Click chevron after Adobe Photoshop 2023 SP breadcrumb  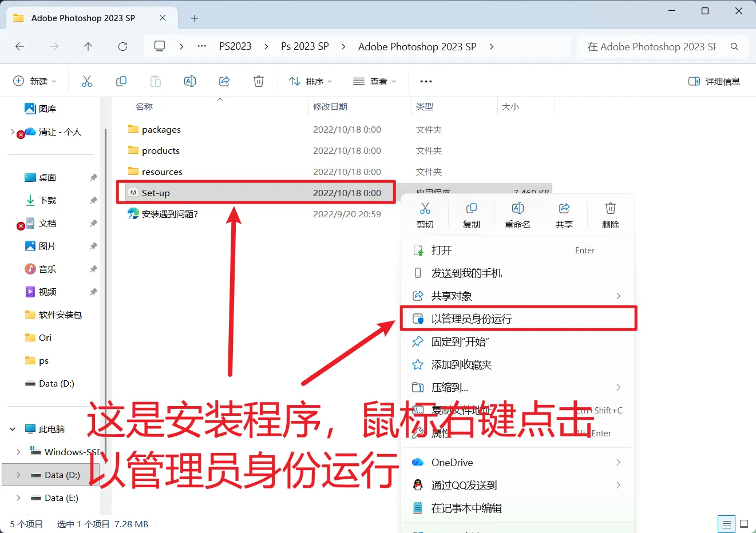coord(492,46)
